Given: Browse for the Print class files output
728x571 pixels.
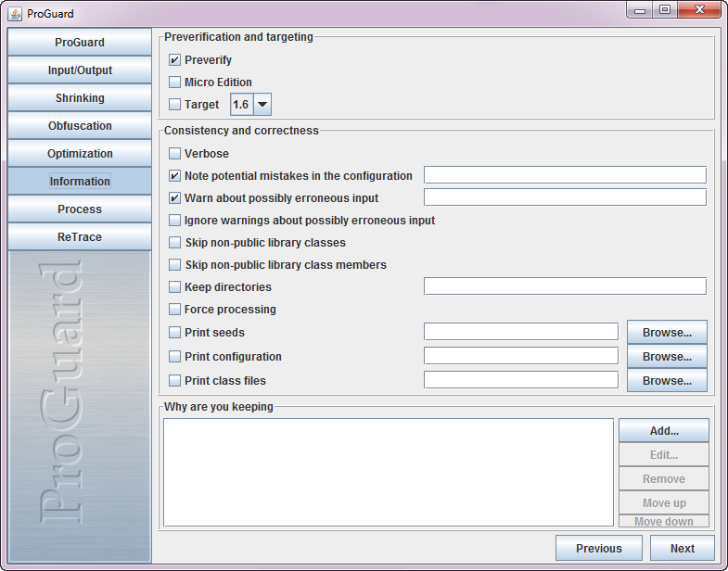Looking at the screenshot, I should tap(667, 381).
